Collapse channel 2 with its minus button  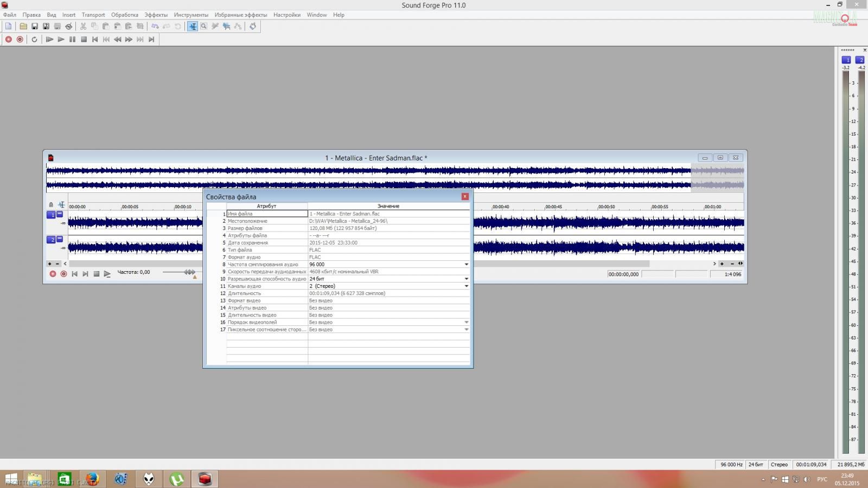60,239
